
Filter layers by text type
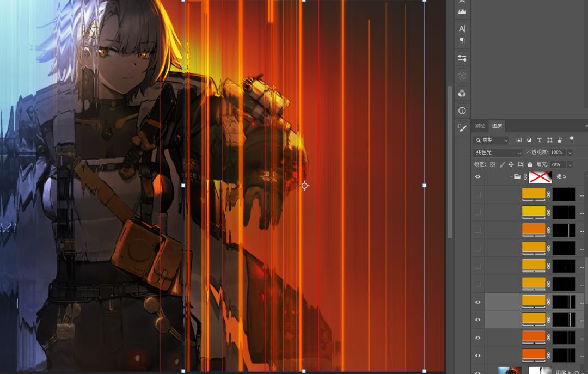[539, 140]
